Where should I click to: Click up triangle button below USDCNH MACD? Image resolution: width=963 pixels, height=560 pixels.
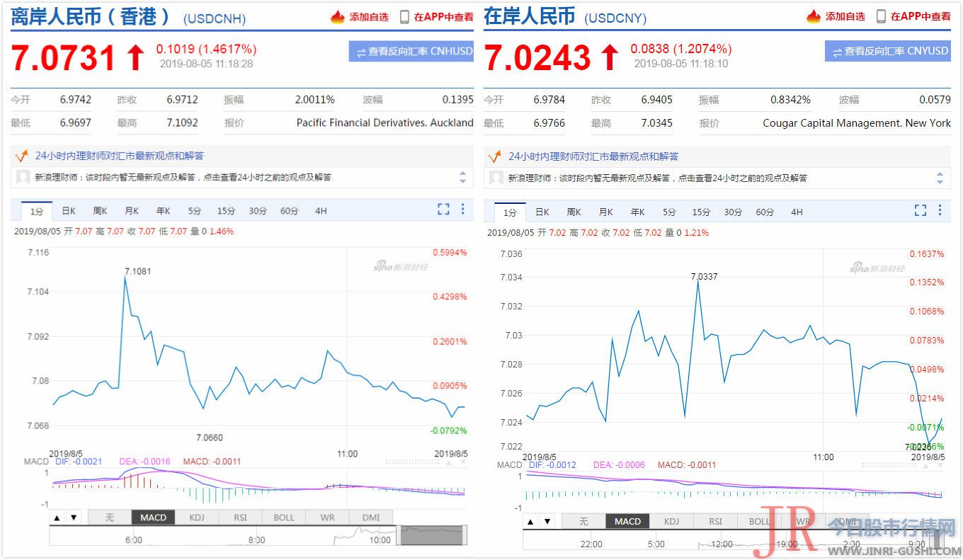point(57,518)
